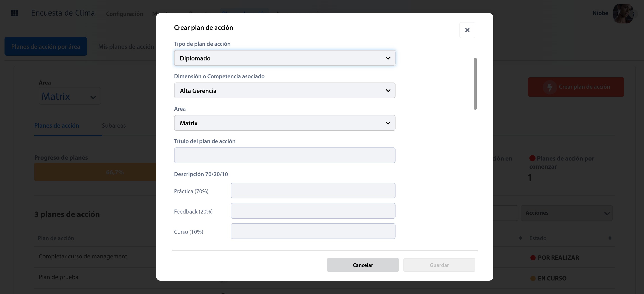Viewport: 644px width, 294px height.
Task: Select Planes de acción por área tab
Action: pyautogui.click(x=46, y=46)
